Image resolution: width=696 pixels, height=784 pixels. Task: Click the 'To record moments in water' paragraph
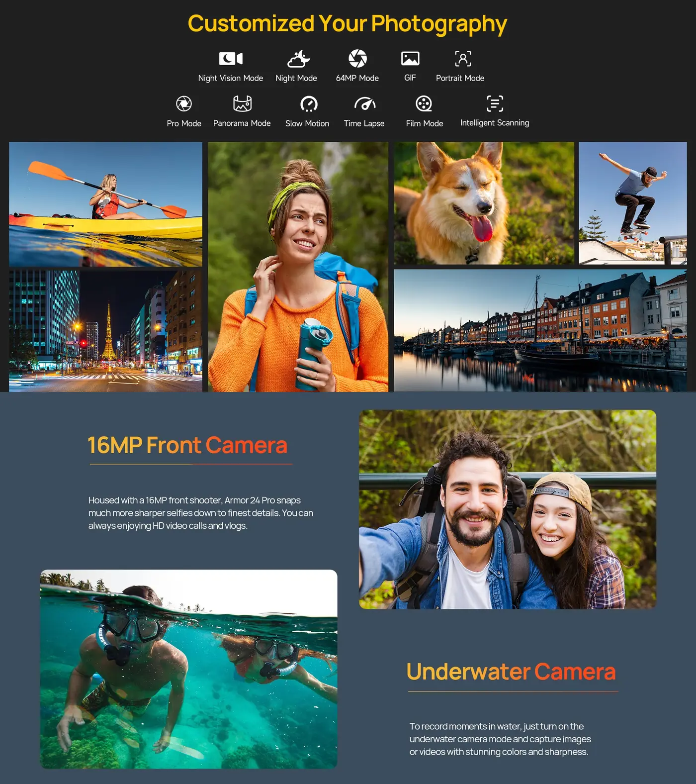point(500,739)
